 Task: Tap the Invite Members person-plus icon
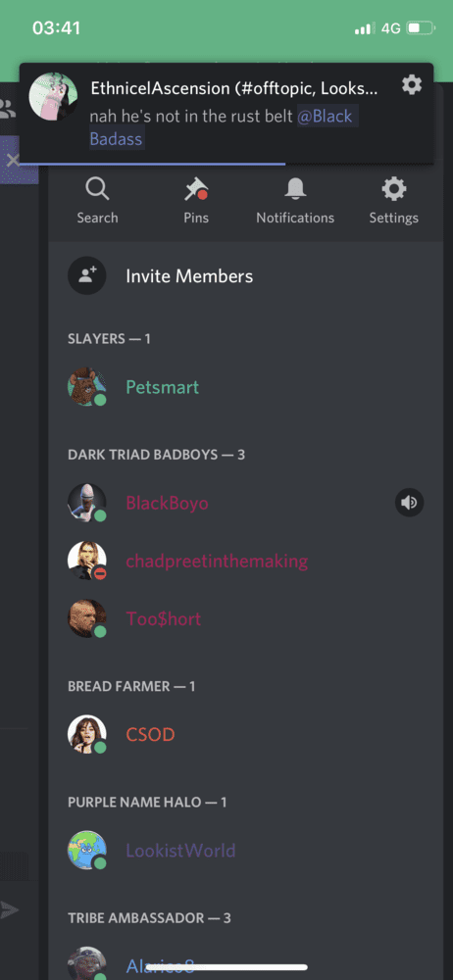click(87, 275)
